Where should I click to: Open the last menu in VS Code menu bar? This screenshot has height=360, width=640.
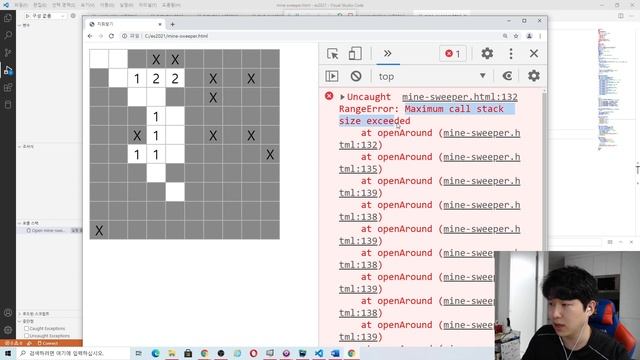pyautogui.click(x=171, y=5)
